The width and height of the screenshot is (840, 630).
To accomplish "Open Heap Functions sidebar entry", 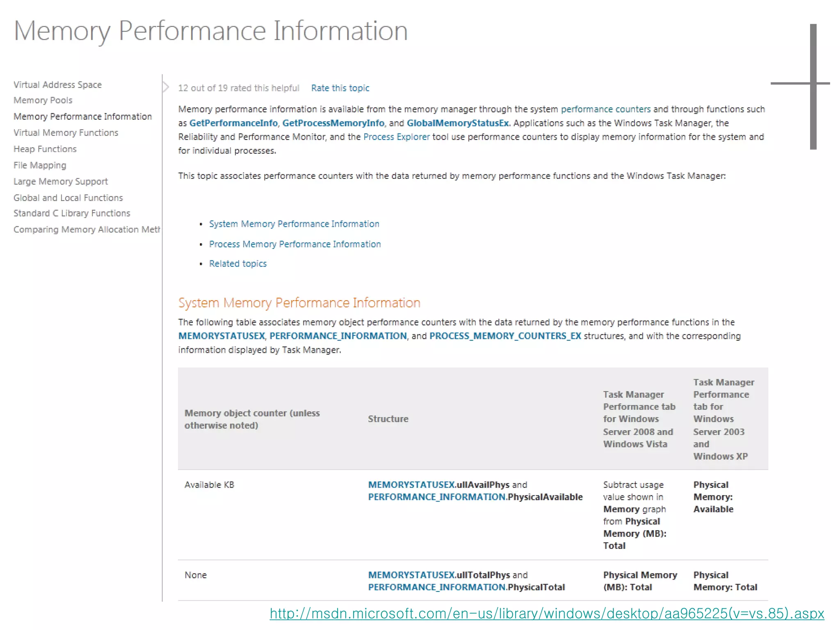I will (x=45, y=149).
